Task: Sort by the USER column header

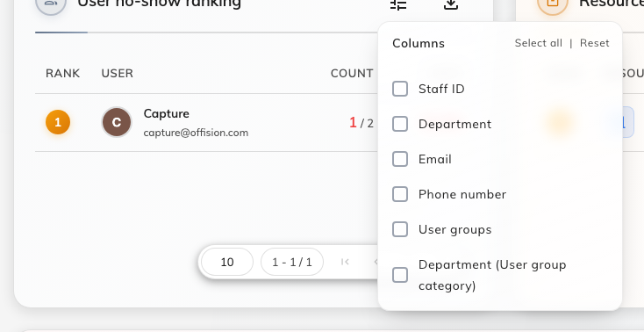Action: pyautogui.click(x=117, y=73)
